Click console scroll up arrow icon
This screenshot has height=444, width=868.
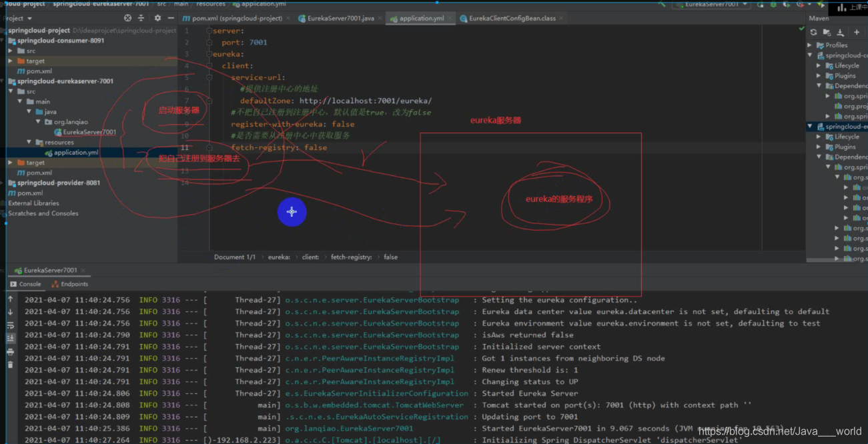point(10,299)
